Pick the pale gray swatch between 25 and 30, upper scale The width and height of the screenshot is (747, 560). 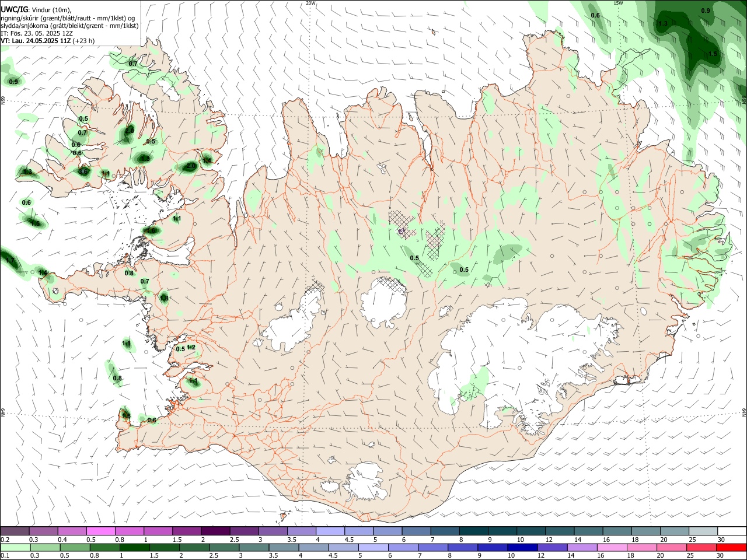tap(703, 531)
